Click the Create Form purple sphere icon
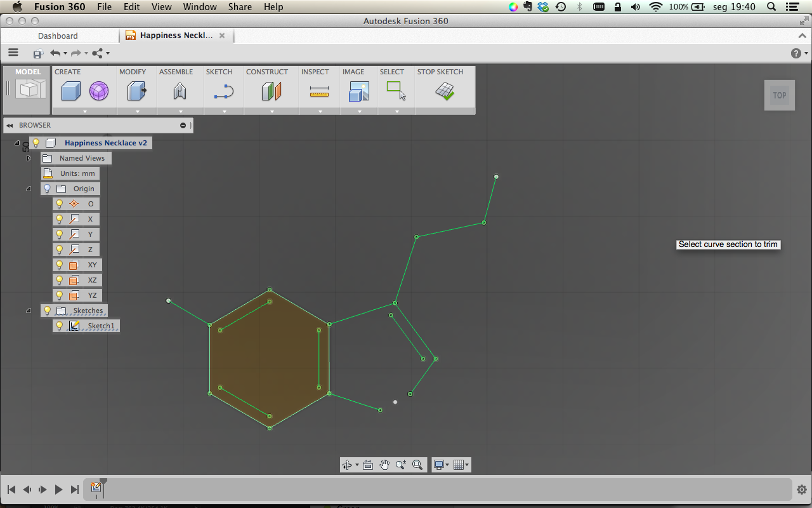The width and height of the screenshot is (812, 508). pyautogui.click(x=99, y=91)
